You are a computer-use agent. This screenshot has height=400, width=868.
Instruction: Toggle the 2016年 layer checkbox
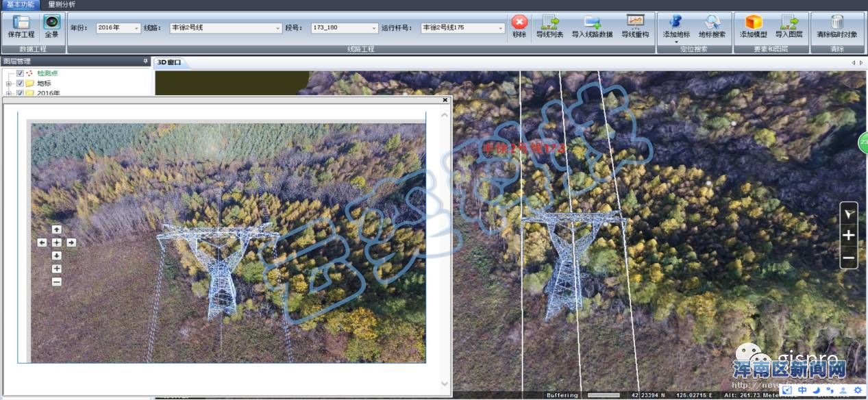pos(21,93)
